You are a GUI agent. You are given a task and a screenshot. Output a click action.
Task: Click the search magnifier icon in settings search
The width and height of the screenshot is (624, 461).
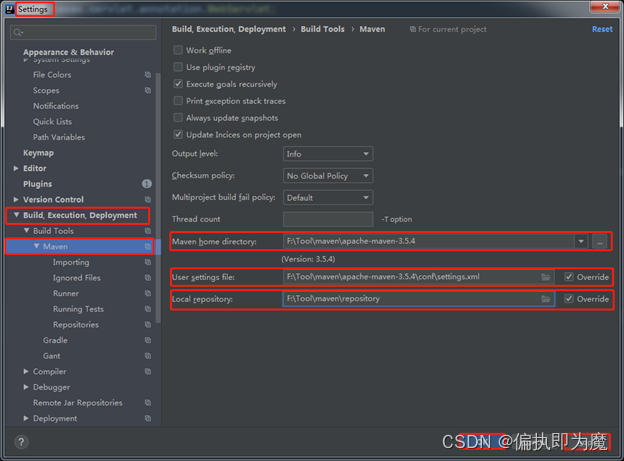point(18,32)
